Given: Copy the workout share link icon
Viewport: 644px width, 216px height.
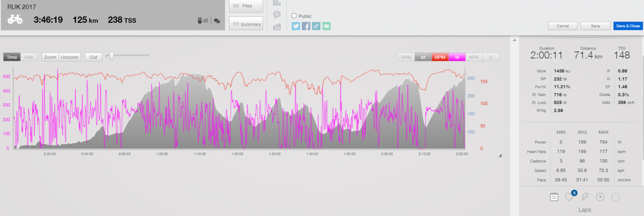Looking at the screenshot, I should 316,26.
